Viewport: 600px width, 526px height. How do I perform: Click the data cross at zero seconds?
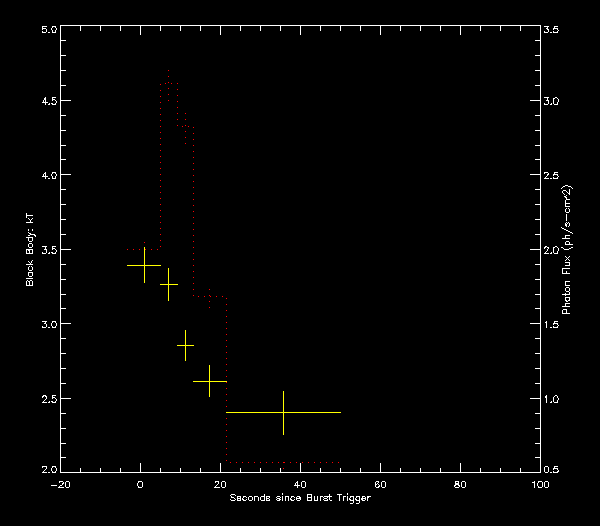(145, 265)
